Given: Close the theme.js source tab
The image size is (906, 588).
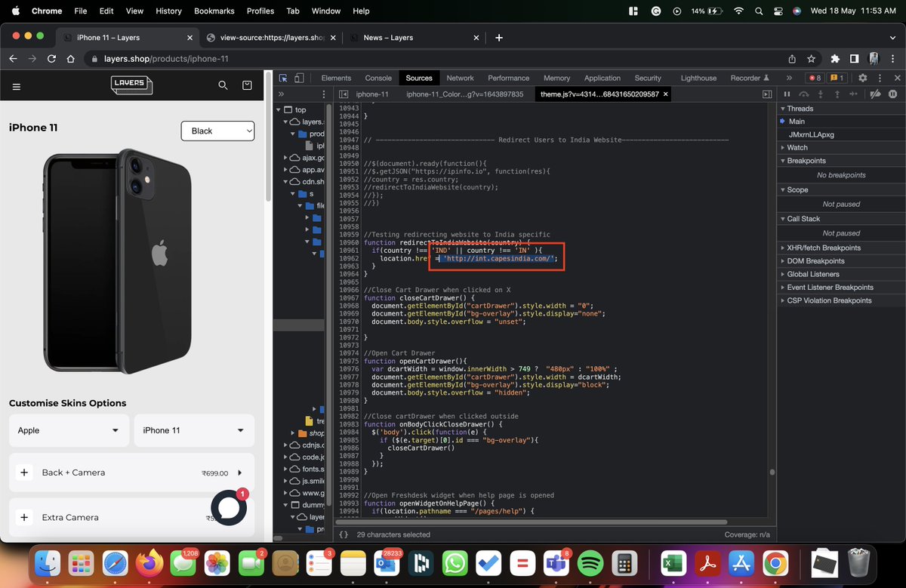Looking at the screenshot, I should tap(667, 94).
